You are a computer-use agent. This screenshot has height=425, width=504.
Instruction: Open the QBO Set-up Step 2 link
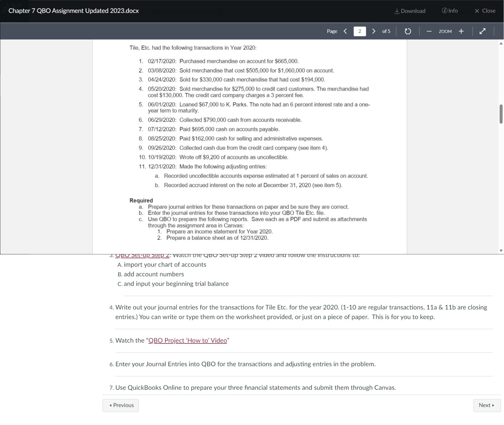pos(142,255)
